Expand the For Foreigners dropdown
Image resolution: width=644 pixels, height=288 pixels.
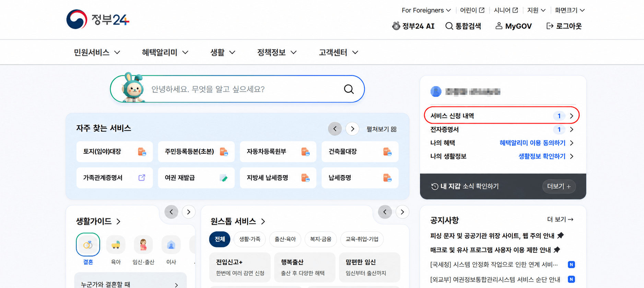coord(426,10)
